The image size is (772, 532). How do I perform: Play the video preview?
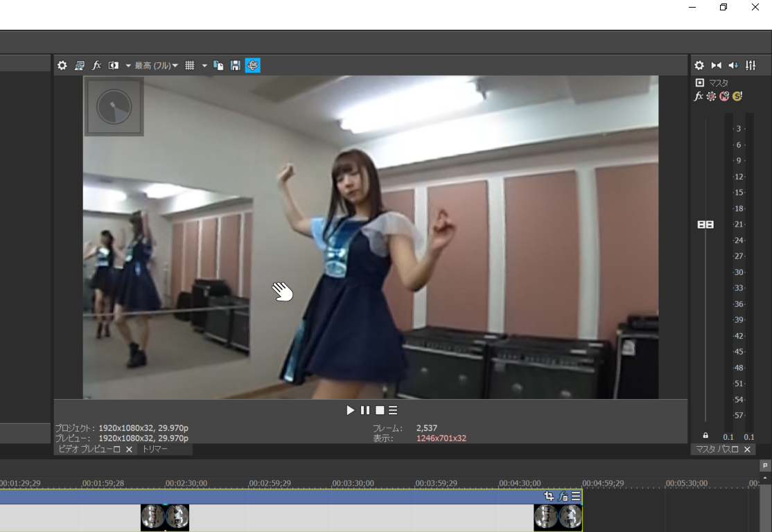click(350, 410)
